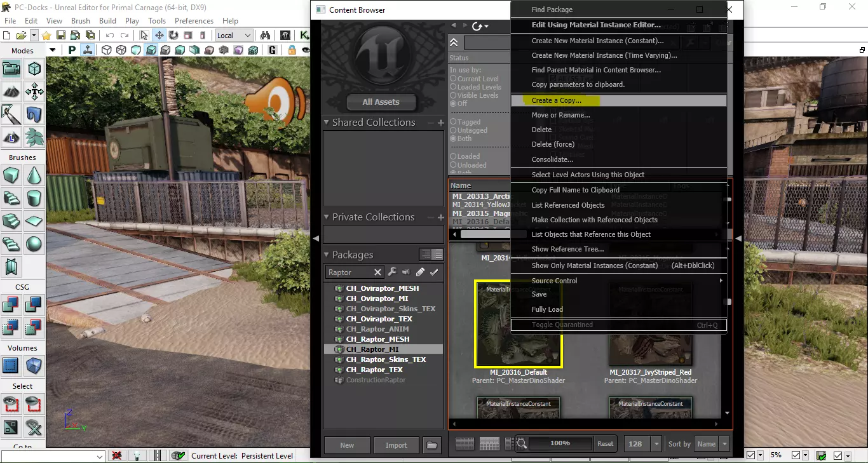Collapse the Packages section

(x=326, y=255)
